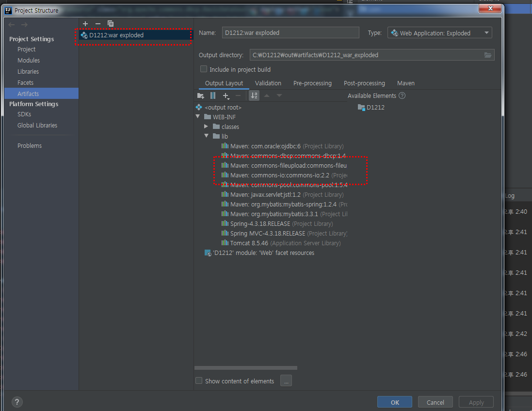
Task: Open Artifacts settings section
Action: [x=41, y=94]
